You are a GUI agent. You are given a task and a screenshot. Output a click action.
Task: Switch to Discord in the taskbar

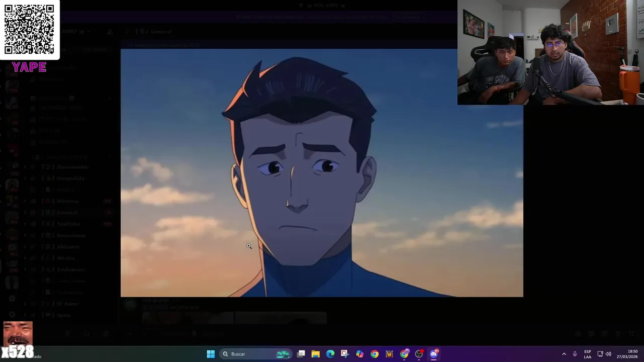[x=434, y=354]
